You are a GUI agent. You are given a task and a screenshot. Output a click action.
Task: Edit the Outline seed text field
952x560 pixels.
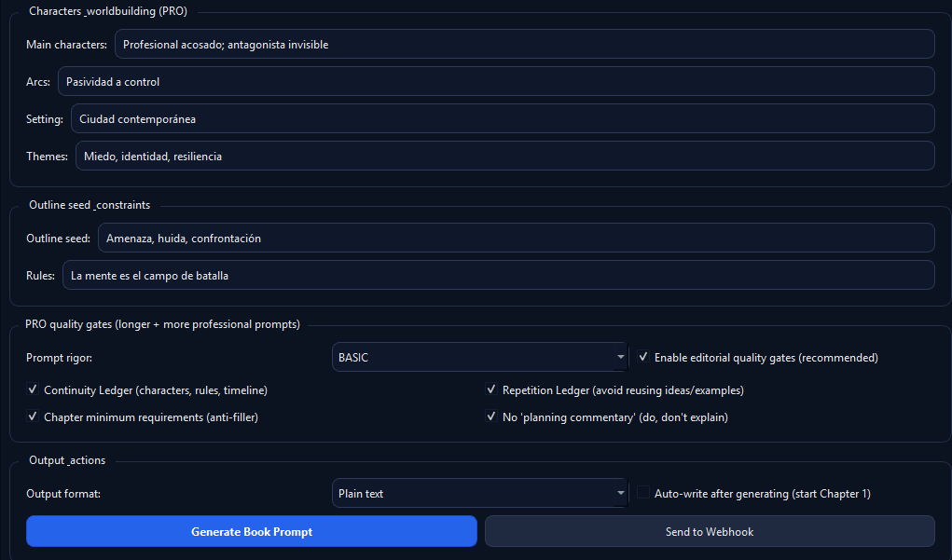click(516, 239)
